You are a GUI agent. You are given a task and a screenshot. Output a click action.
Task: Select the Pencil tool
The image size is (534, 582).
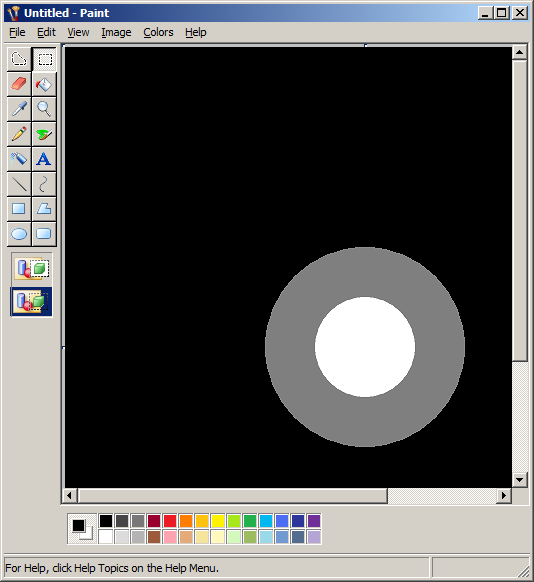click(x=19, y=134)
